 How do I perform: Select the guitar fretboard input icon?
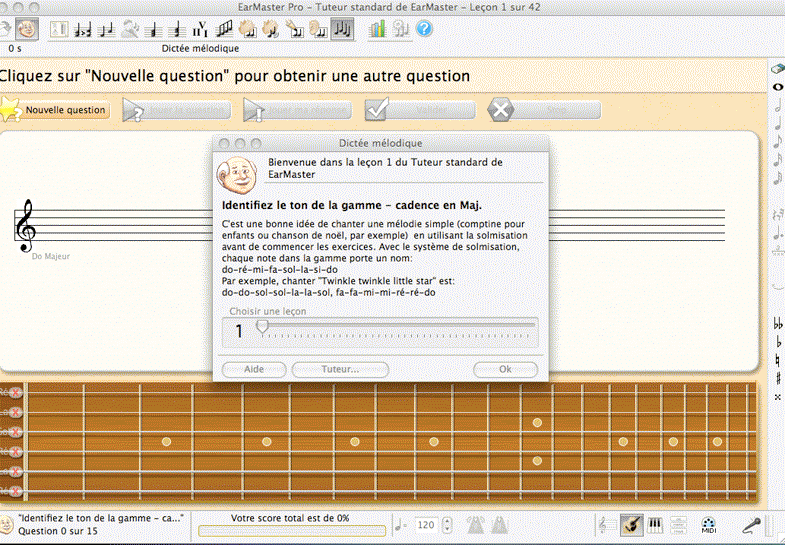tap(631, 525)
